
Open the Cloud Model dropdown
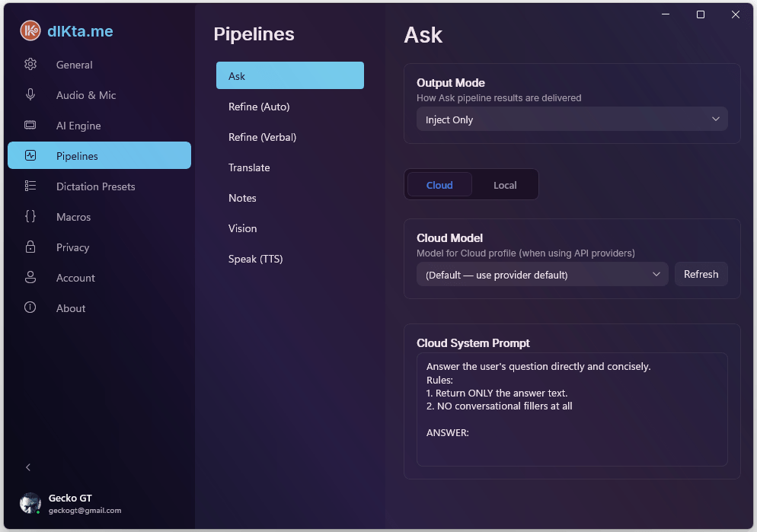541,274
